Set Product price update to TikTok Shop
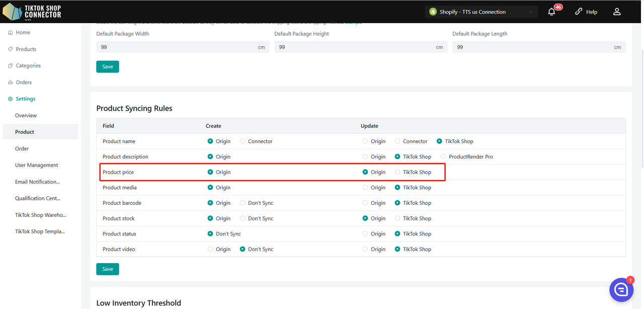 [x=397, y=172]
